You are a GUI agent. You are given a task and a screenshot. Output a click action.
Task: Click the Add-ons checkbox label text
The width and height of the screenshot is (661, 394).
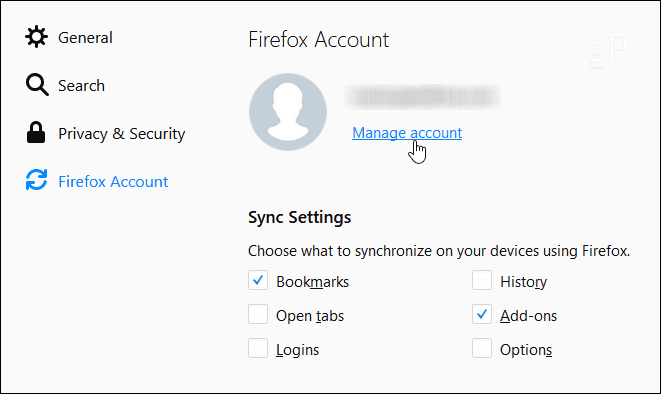[x=528, y=316]
